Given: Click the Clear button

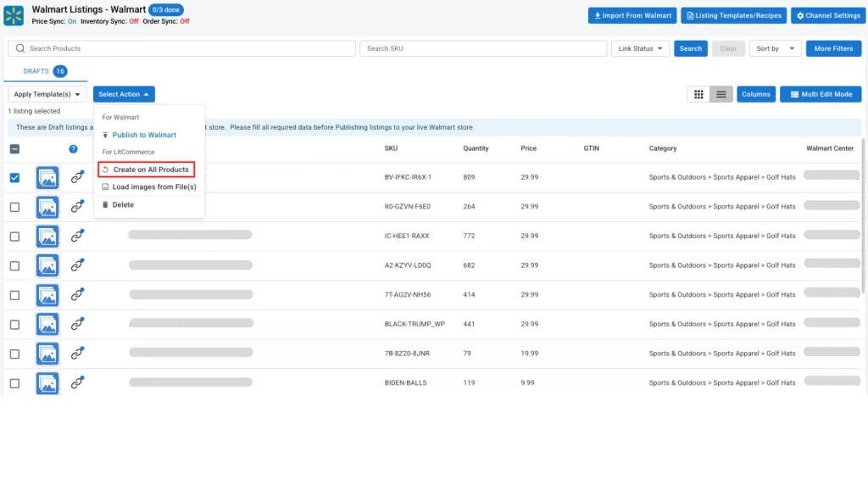Looking at the screenshot, I should click(x=728, y=48).
